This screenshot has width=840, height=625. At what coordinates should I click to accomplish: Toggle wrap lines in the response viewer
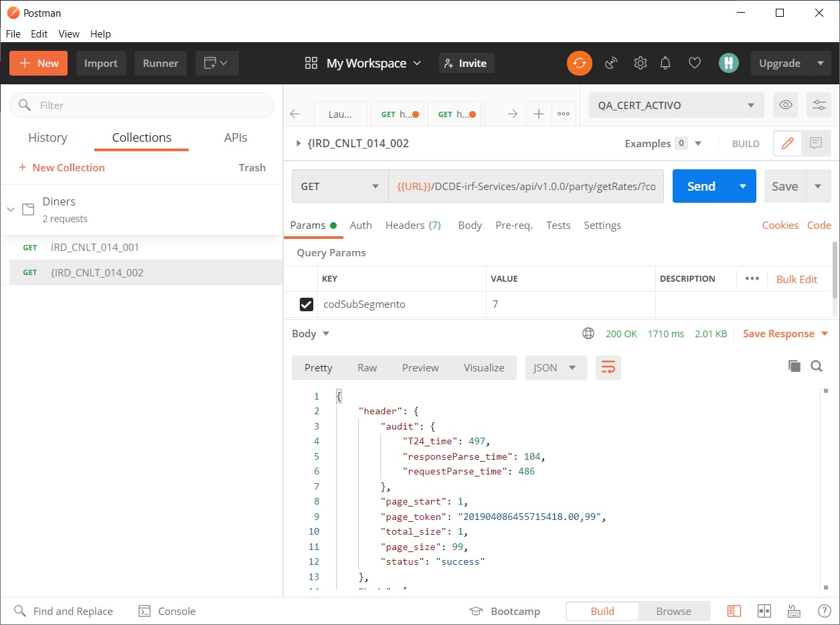pyautogui.click(x=608, y=367)
